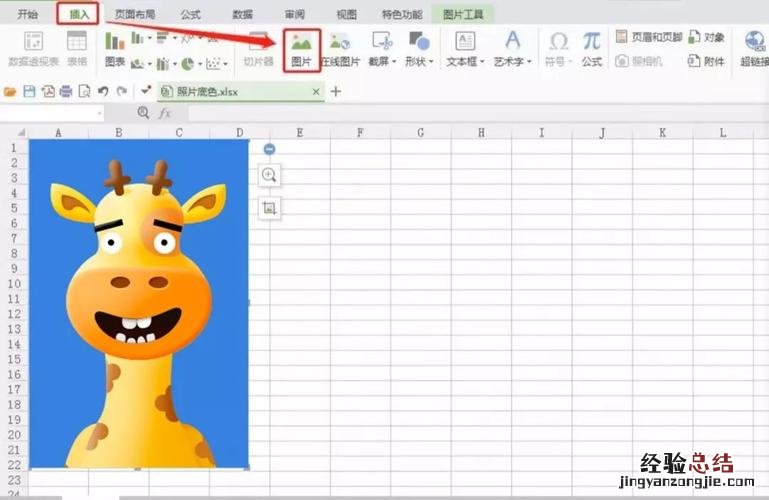Switch to the 开始 tab
769x500 pixels.
tap(28, 14)
